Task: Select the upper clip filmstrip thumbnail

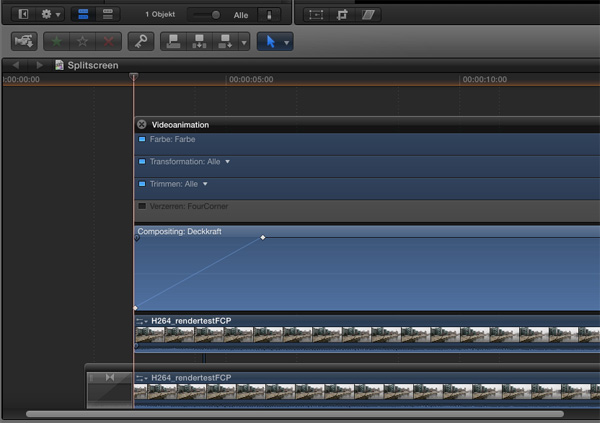Action: tap(367, 335)
